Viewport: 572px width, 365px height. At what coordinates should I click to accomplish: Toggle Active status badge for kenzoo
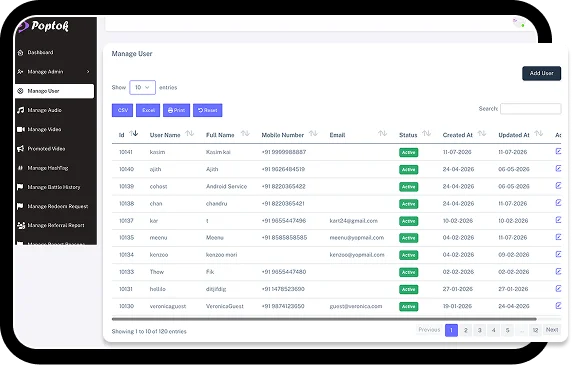point(409,255)
